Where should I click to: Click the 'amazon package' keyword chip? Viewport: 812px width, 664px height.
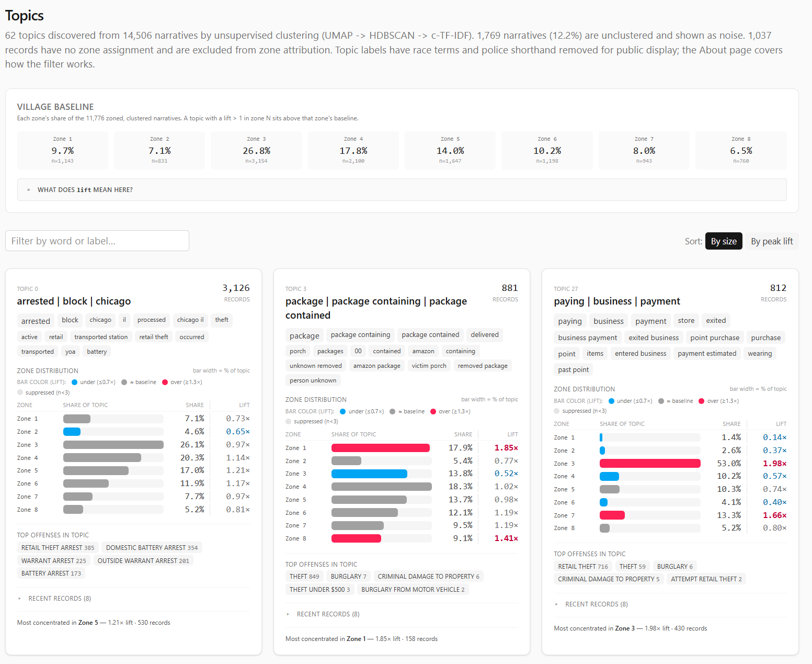(x=376, y=366)
